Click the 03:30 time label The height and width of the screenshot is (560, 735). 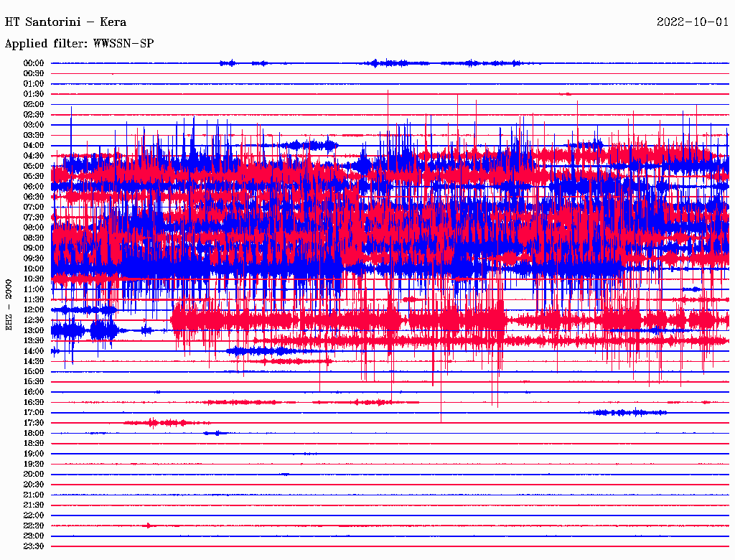[x=34, y=135]
